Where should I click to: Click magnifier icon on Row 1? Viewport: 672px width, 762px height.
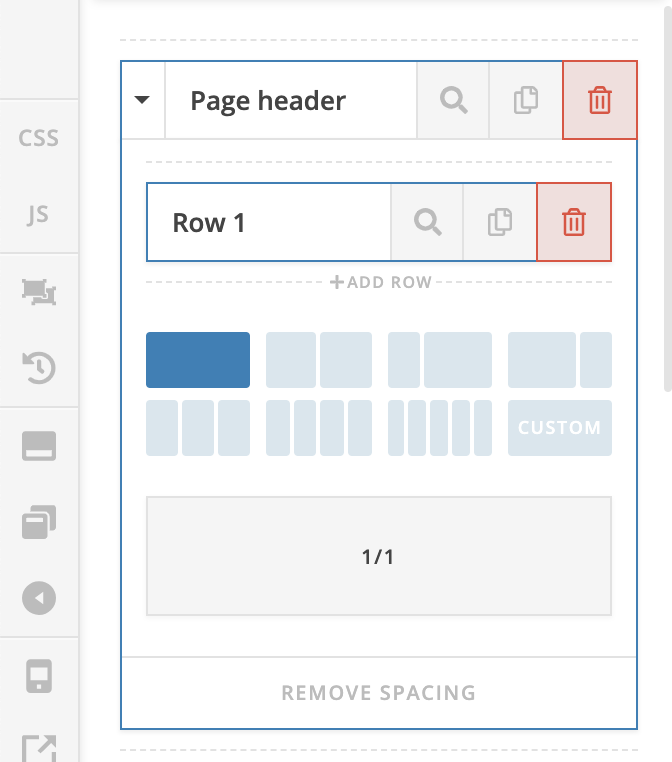pos(427,222)
